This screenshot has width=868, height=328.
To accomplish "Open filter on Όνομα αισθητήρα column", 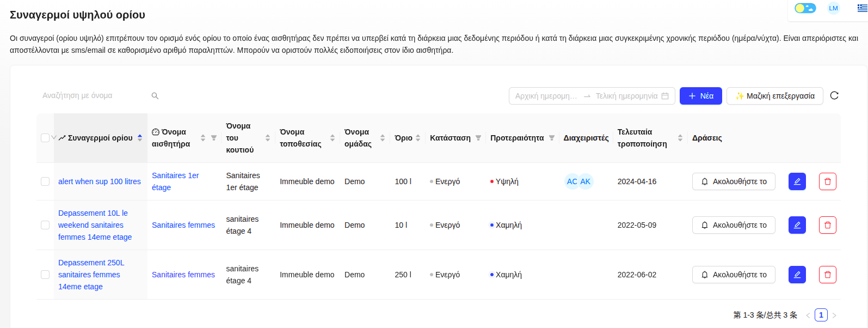I will point(214,138).
